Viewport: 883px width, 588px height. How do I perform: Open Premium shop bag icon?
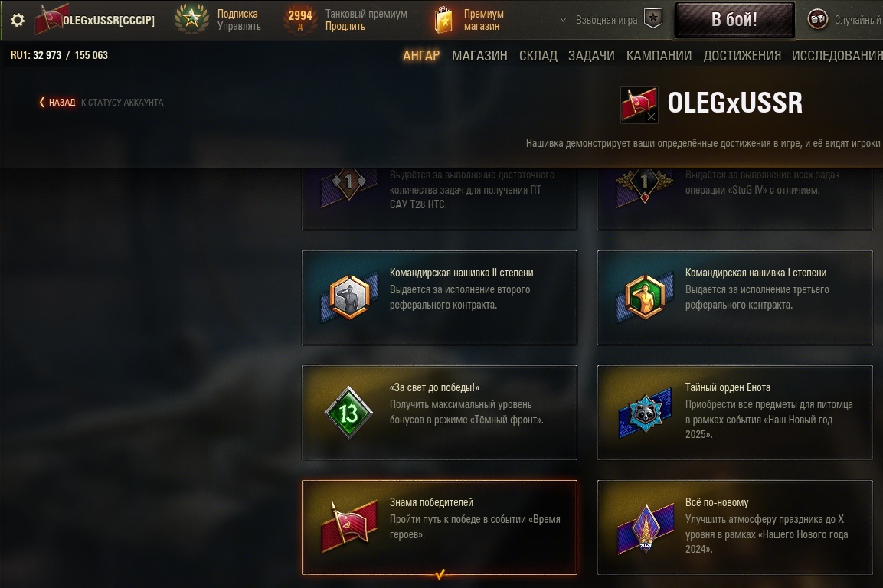[x=443, y=20]
